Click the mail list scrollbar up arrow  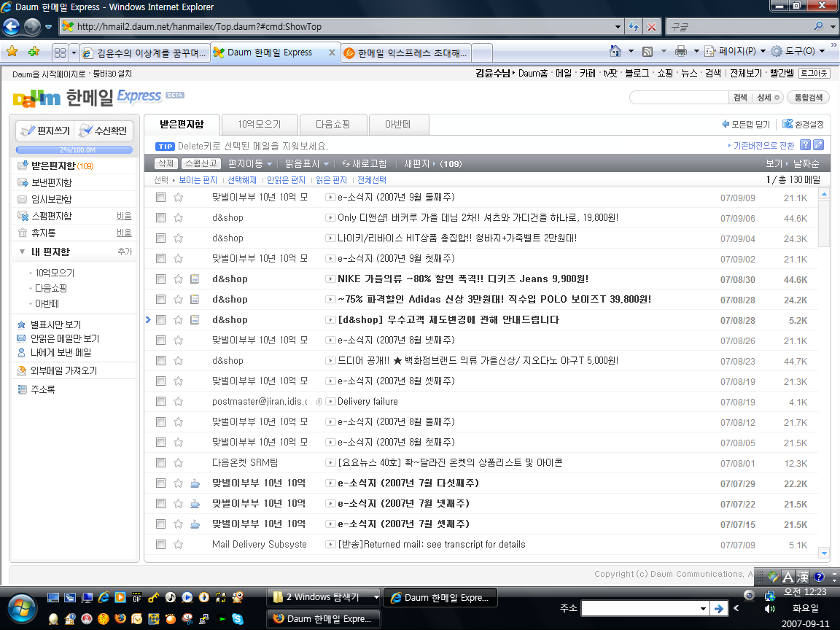(x=824, y=194)
